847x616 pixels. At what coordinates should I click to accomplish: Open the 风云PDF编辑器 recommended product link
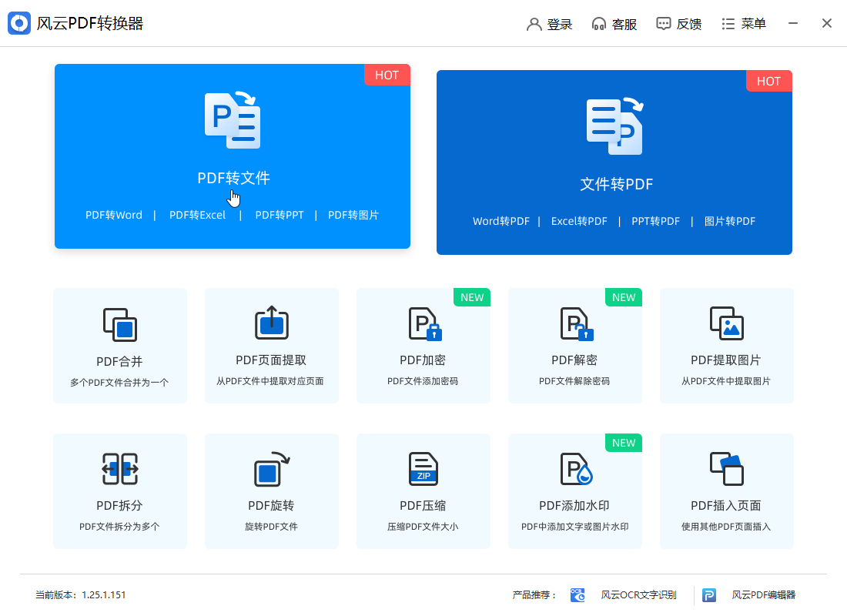pyautogui.click(x=764, y=595)
